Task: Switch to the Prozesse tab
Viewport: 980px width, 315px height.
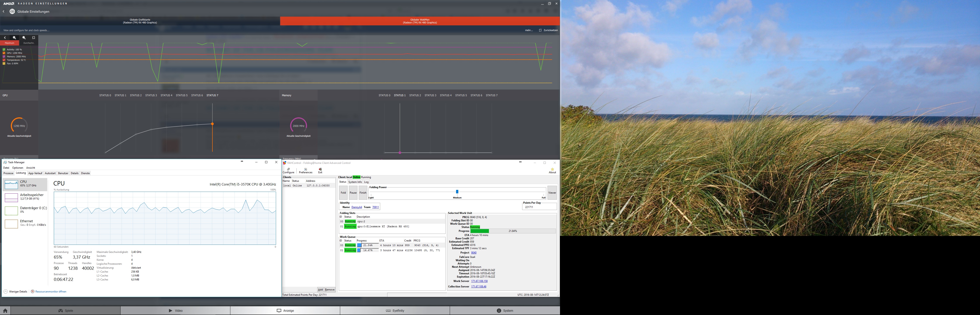Action: coord(8,173)
